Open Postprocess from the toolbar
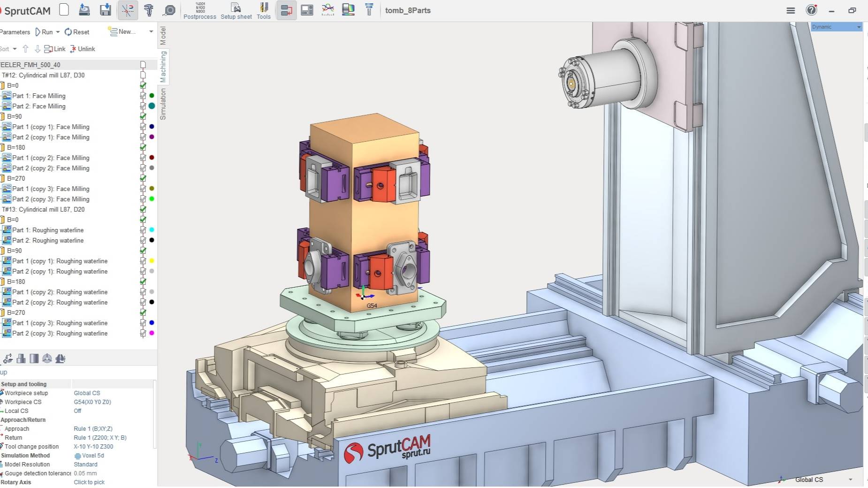Viewport: 868px width, 488px height. click(x=200, y=11)
